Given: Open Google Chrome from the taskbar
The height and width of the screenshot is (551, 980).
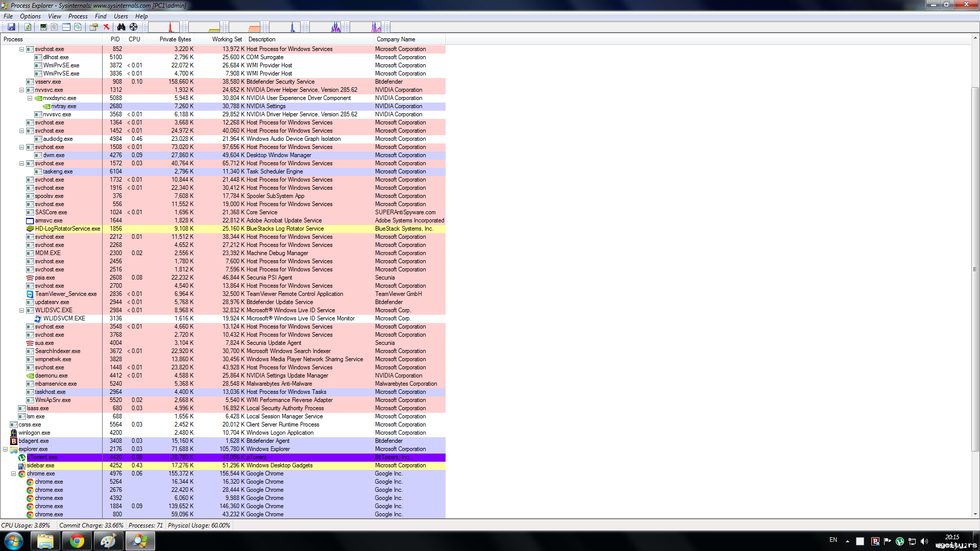Looking at the screenshot, I should coord(77,541).
